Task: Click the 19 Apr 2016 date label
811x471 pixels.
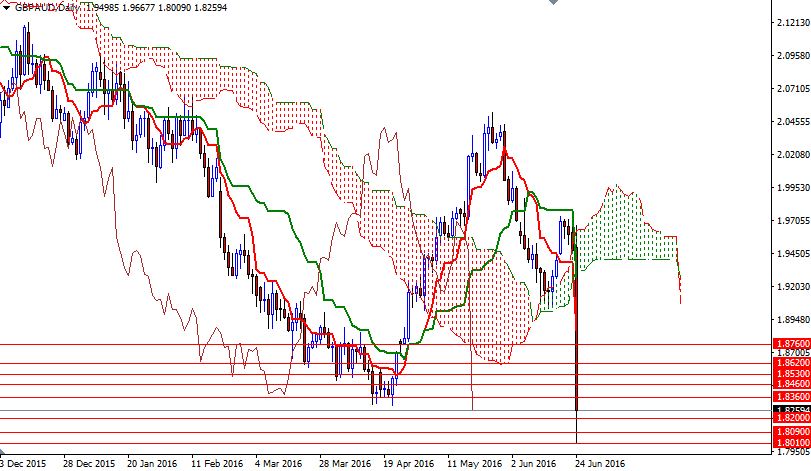Action: click(409, 464)
